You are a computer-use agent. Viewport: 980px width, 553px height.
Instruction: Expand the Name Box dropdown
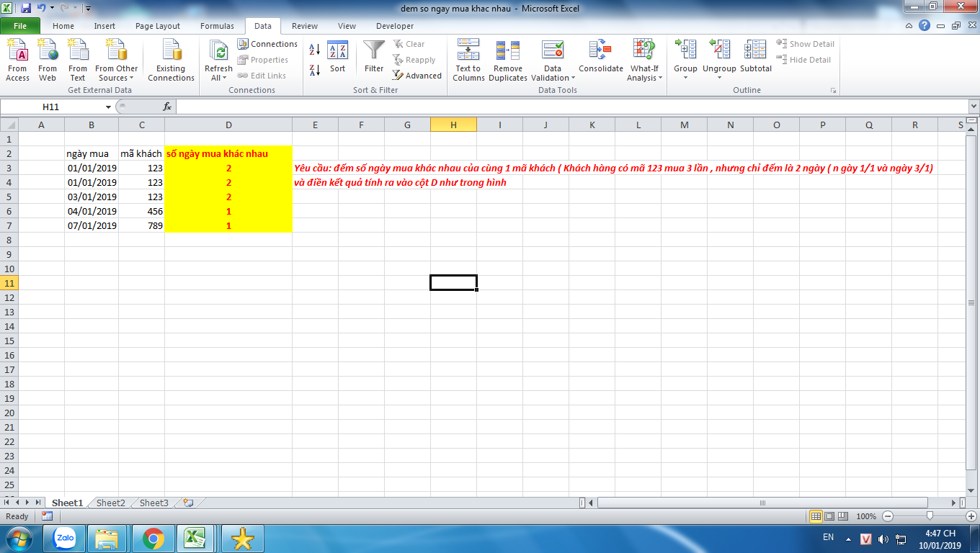[x=109, y=107]
